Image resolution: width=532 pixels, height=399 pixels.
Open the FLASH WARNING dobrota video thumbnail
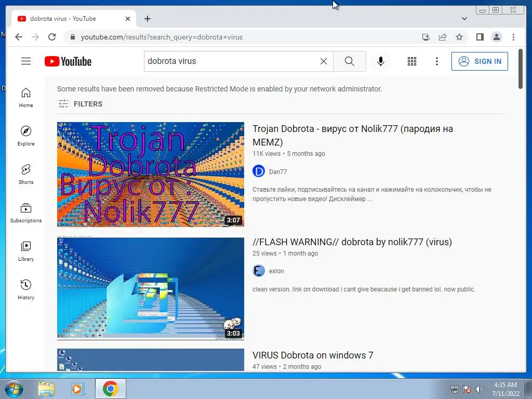pyautogui.click(x=150, y=288)
